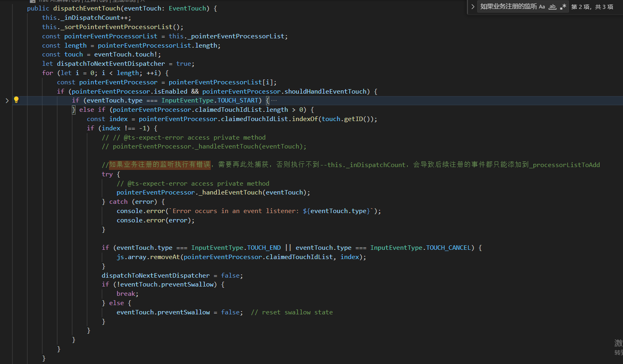Image resolution: width=623 pixels, height=364 pixels.
Task: Click the '// reset swallow state' comment
Action: (292, 312)
